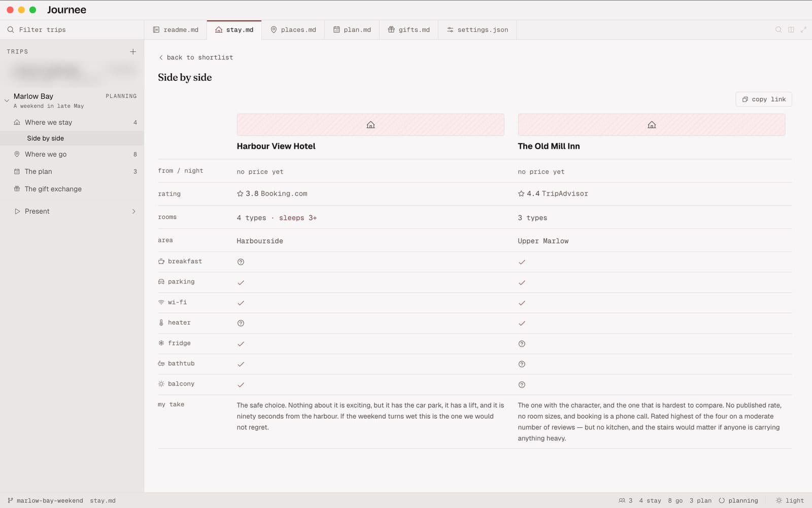The image size is (812, 508).
Task: Click the search icon in the tab bar
Action: [x=778, y=29]
